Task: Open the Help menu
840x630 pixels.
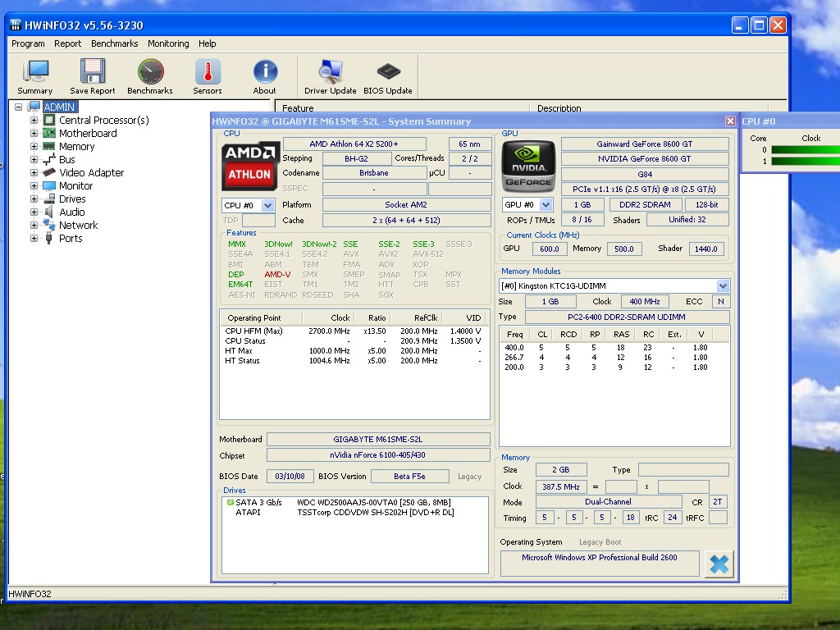Action: tap(207, 43)
